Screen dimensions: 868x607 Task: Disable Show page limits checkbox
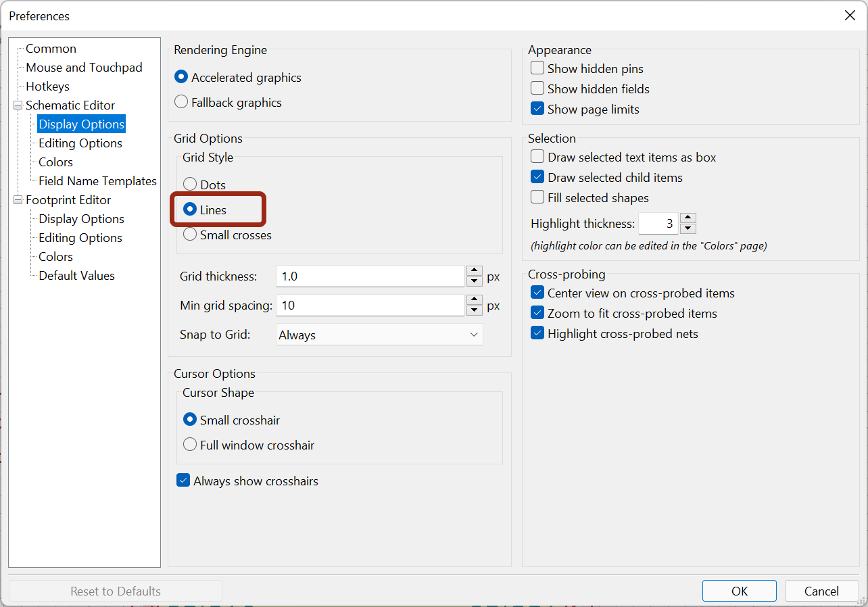tap(537, 109)
